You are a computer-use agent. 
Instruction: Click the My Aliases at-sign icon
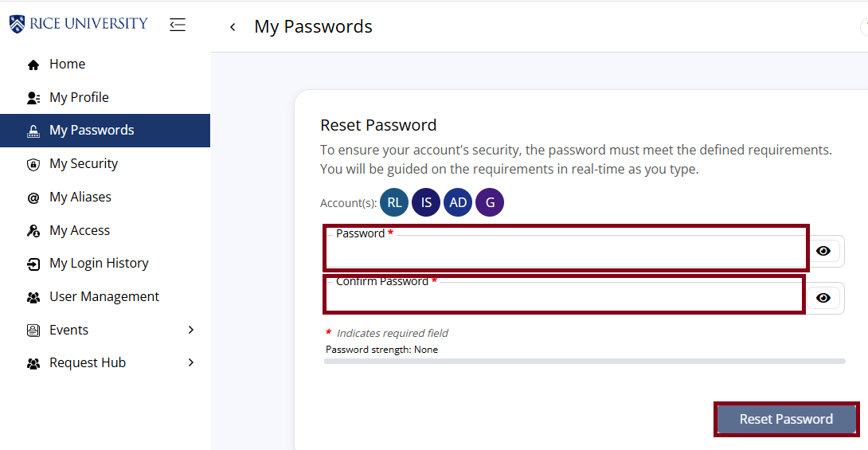coord(33,198)
